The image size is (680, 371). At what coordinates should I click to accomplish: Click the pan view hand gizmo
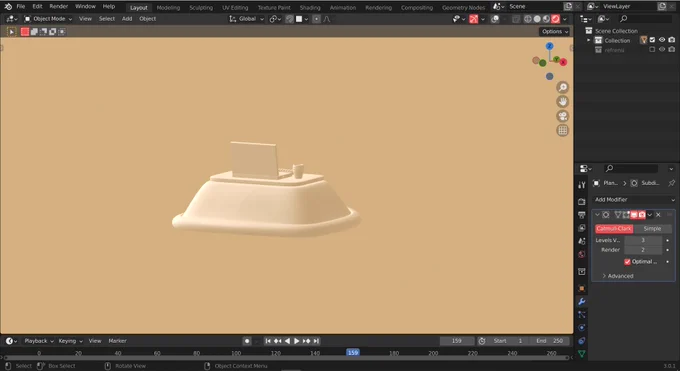562,102
